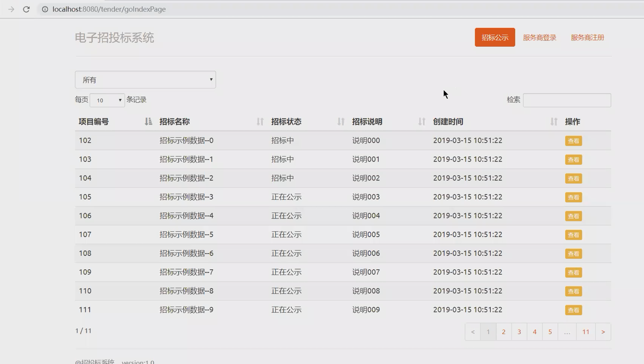Go to pagination page 5
The width and height of the screenshot is (644, 364).
(x=550, y=332)
